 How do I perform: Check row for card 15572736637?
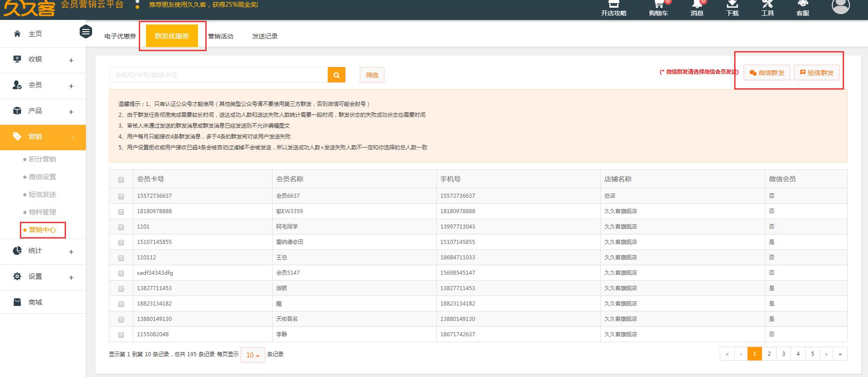tap(121, 196)
